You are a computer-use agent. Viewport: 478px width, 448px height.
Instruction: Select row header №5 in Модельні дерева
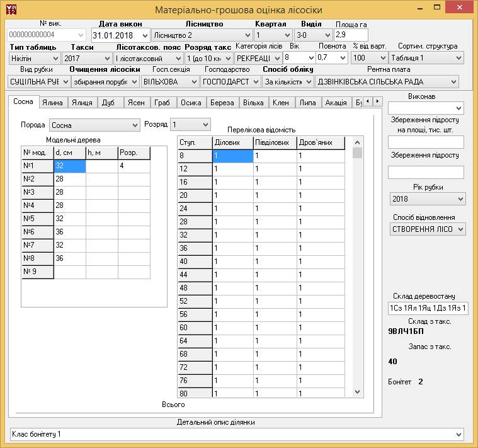tap(38, 219)
